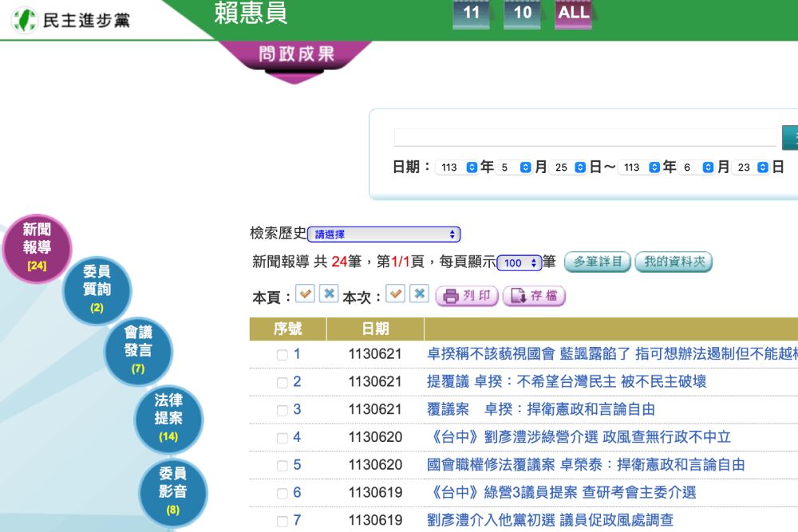Screen dimensions: 798x532
Task: Click row number 2 link
Action: tap(297, 381)
